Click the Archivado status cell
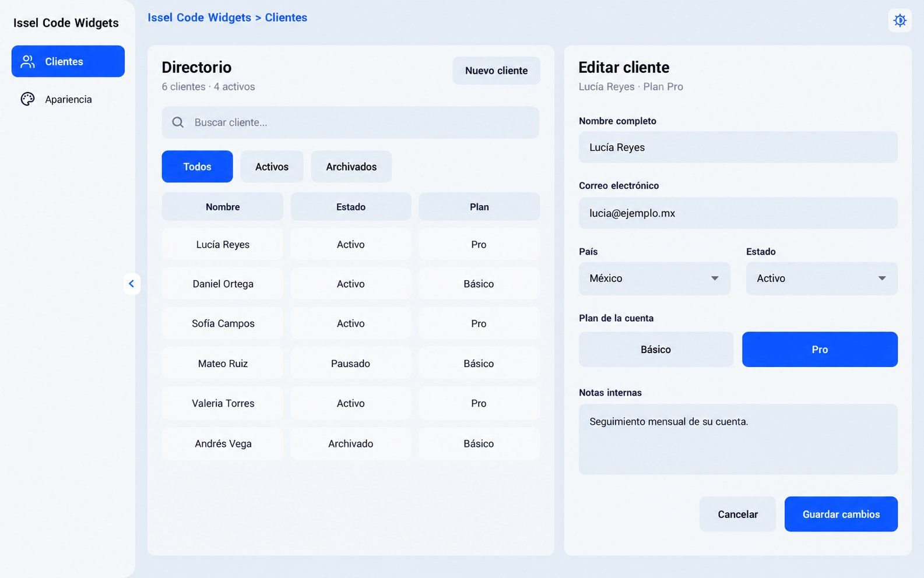 [351, 443]
